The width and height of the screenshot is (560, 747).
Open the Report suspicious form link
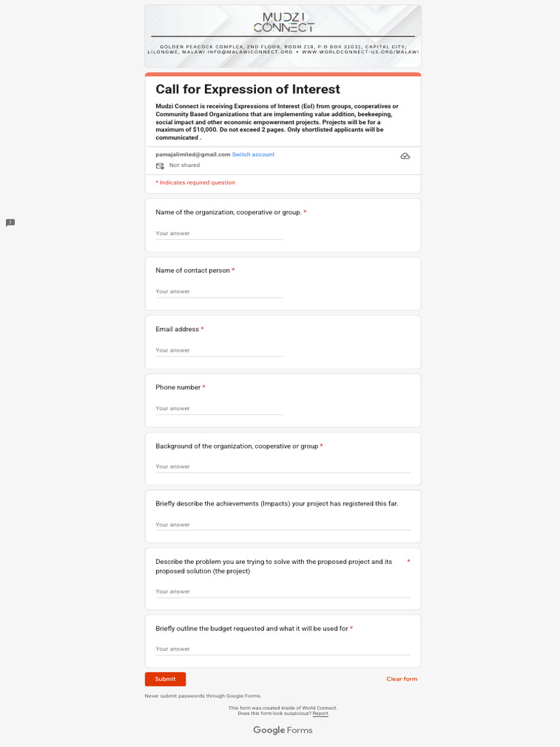(320, 713)
